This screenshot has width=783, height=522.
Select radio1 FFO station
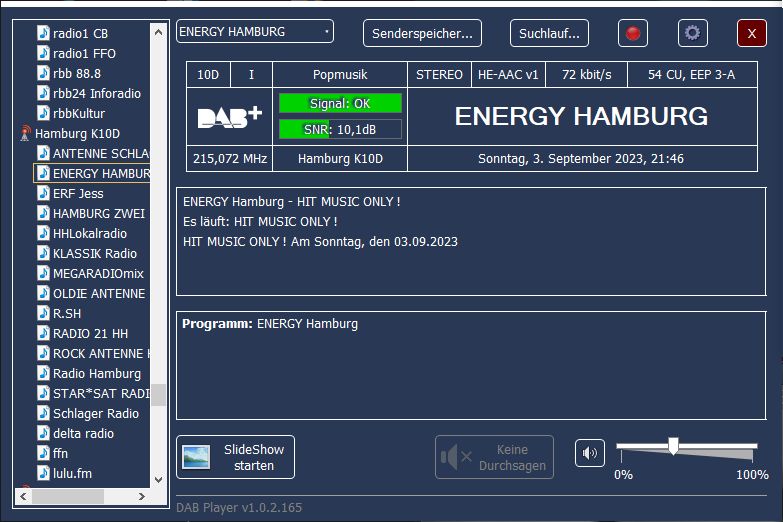point(84,53)
